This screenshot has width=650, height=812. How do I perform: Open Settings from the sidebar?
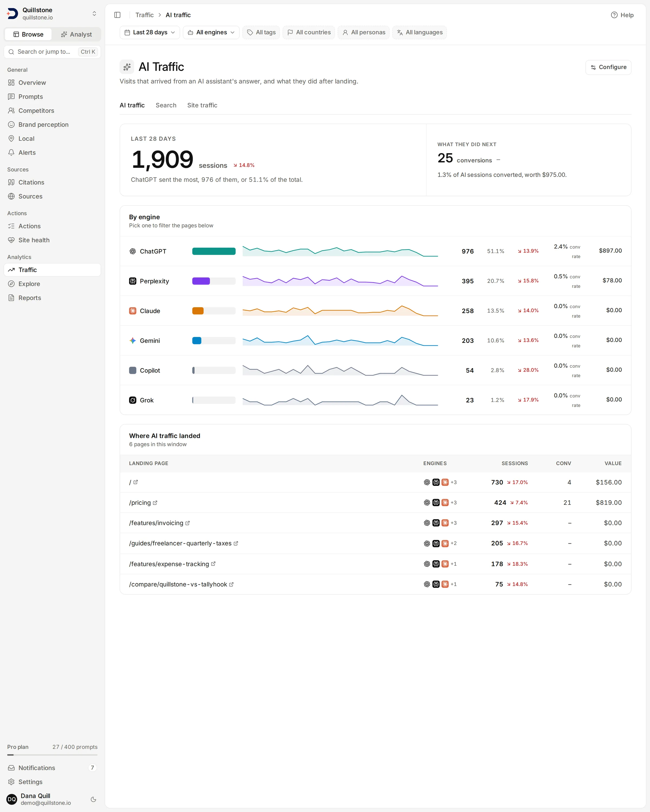(52, 782)
